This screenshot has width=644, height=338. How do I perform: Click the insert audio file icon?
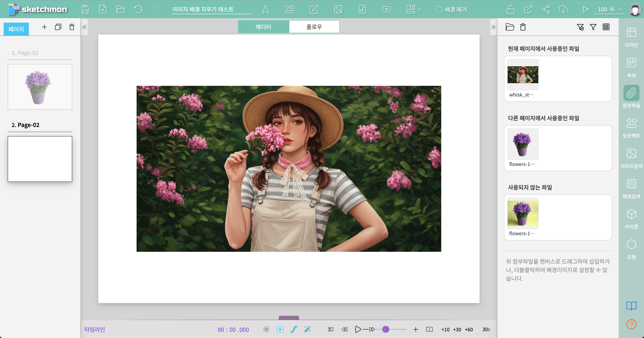point(362,9)
